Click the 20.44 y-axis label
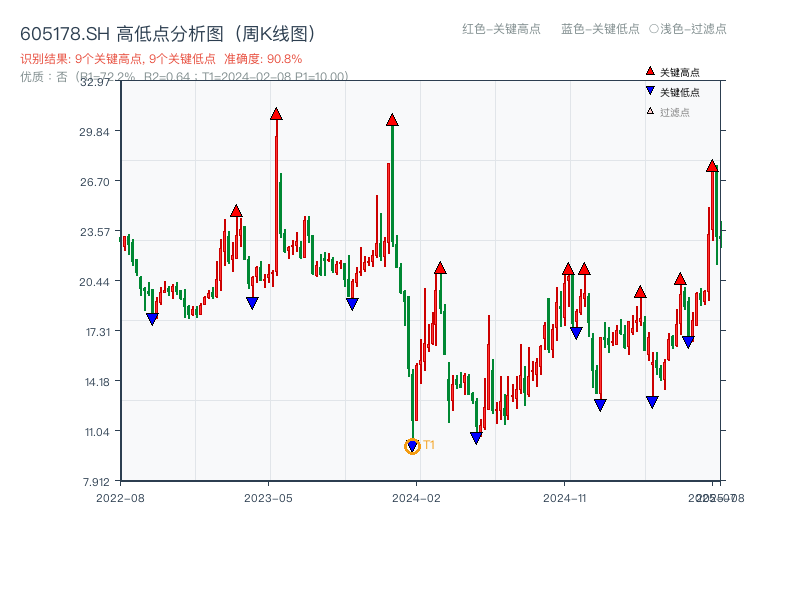Viewport: 800px width, 600px height. pos(94,282)
